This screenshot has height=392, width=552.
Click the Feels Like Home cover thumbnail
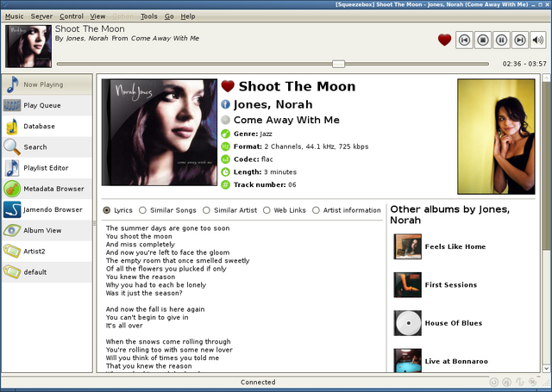coord(408,246)
